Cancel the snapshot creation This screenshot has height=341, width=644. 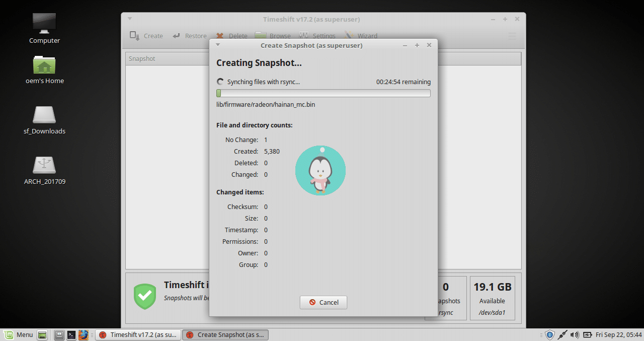pos(323,302)
